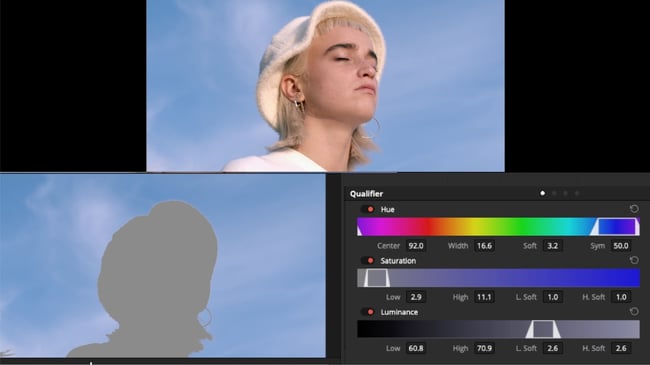Select the Saturation H. Soft value field
The height and width of the screenshot is (365, 650).
coord(621,297)
